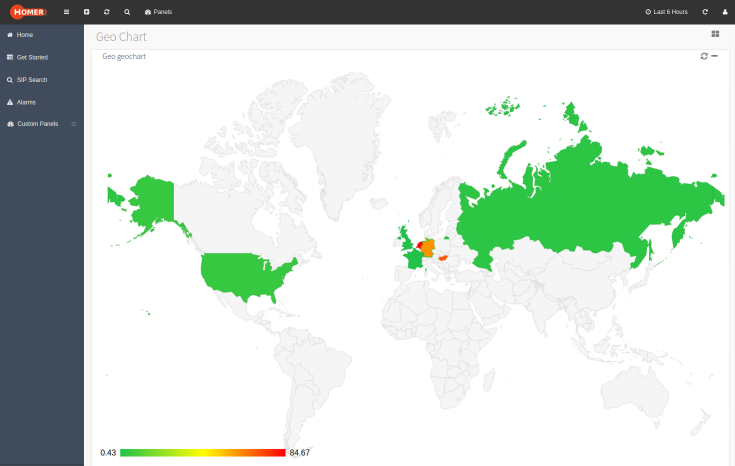This screenshot has height=466, width=735.
Task: Click the top-right refresh icon
Action: [x=705, y=12]
